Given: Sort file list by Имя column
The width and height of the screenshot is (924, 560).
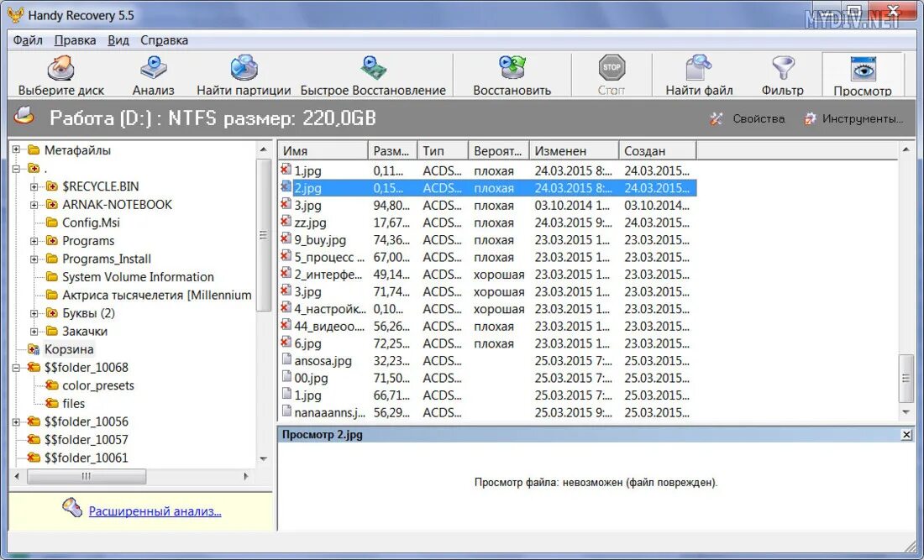Looking at the screenshot, I should pos(323,151).
